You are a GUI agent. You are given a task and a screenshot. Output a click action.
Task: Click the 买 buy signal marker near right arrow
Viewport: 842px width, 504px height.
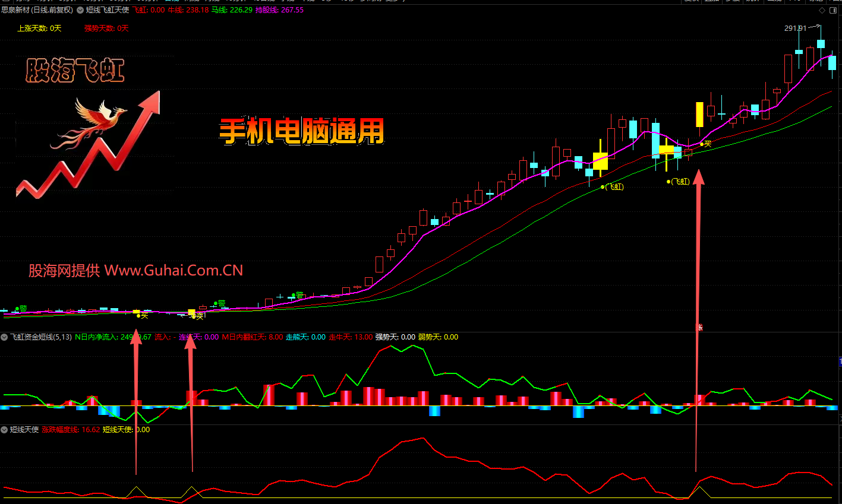(706, 144)
